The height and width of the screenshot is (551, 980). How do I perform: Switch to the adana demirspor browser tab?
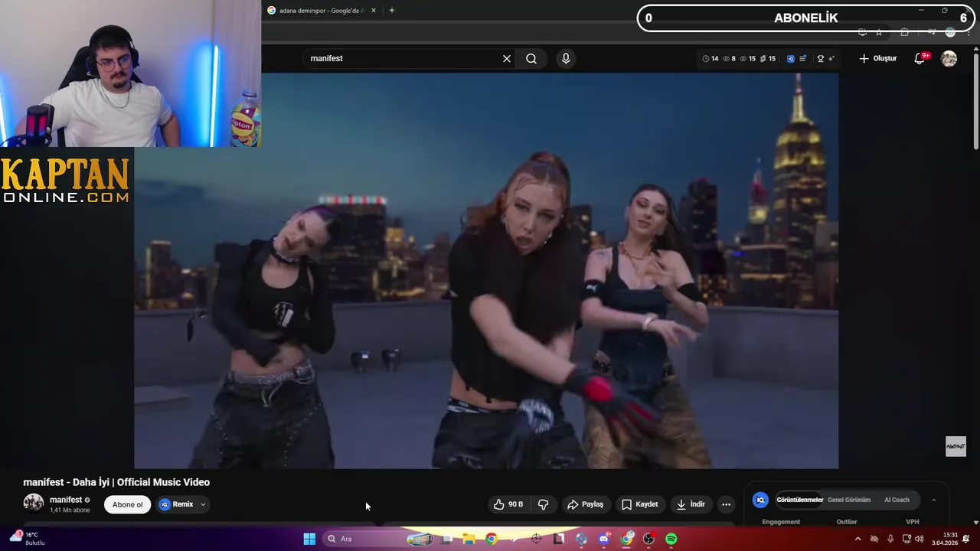tap(320, 11)
